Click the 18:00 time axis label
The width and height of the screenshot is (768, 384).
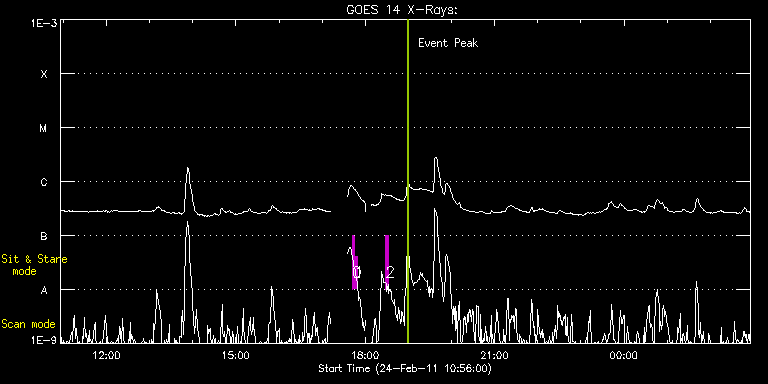(x=365, y=355)
